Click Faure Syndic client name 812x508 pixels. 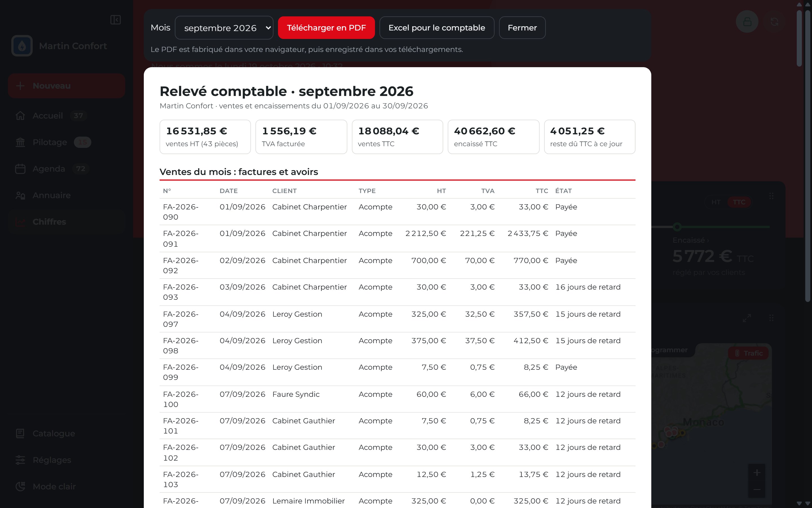pos(295,395)
